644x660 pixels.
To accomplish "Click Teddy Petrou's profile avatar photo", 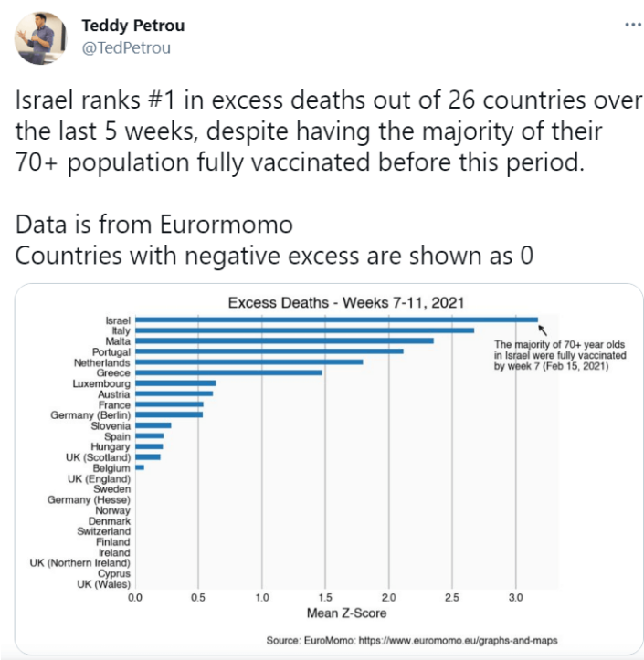I will (41, 38).
